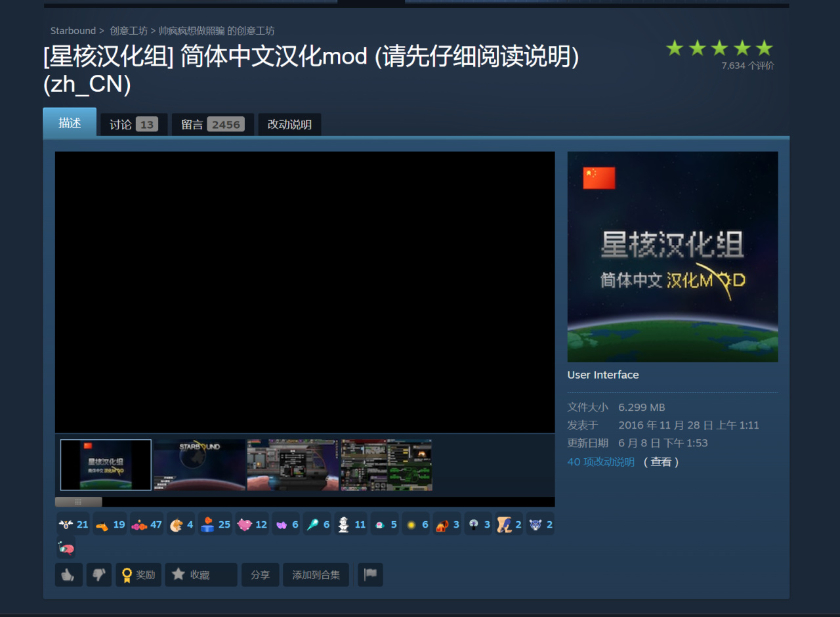Click the teal comet award icon
The height and width of the screenshot is (617, 840).
click(x=313, y=524)
